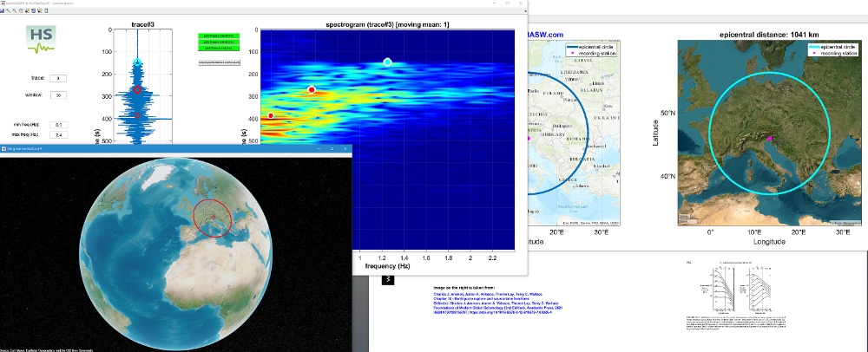Click small red marker at spectrogram left edge
Screen dimensions: 868x352
(x=271, y=115)
